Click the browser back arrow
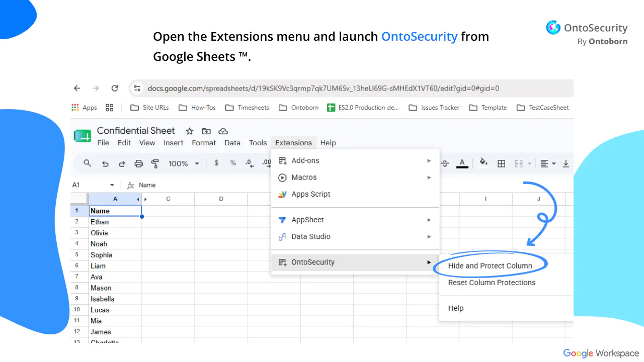 tap(77, 88)
